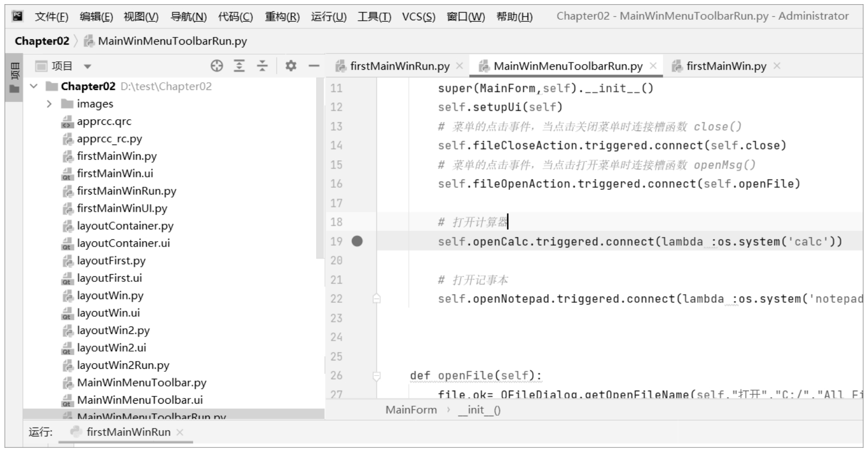
Task: Click MainForm in the editor breadcrumb
Action: 411,410
